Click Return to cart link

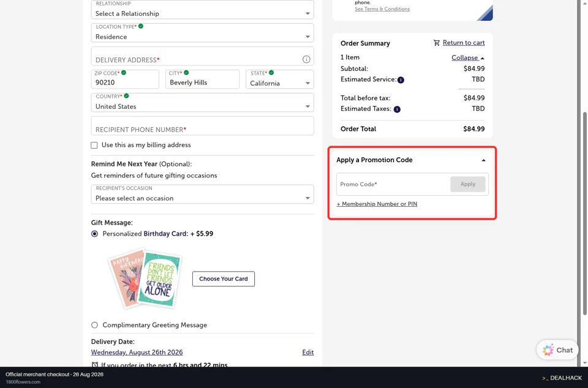tap(464, 43)
